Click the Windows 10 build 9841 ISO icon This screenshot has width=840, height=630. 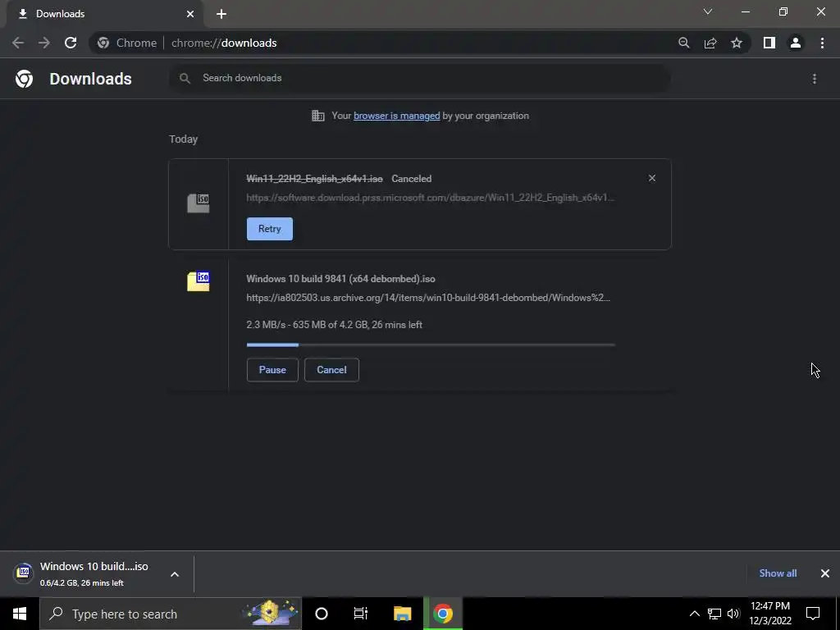(x=199, y=281)
